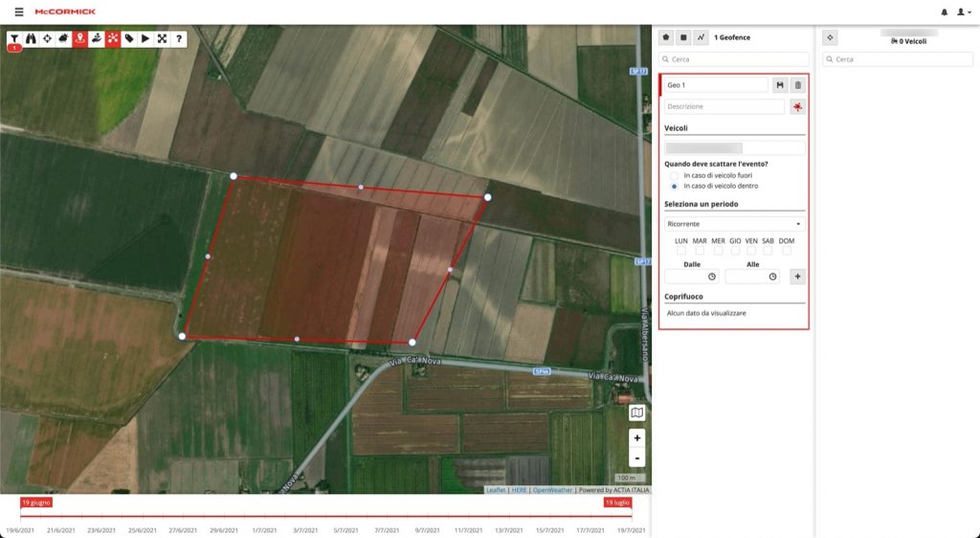This screenshot has width=980, height=538.
Task: Draw a polyline geofence with line icon
Action: (702, 37)
